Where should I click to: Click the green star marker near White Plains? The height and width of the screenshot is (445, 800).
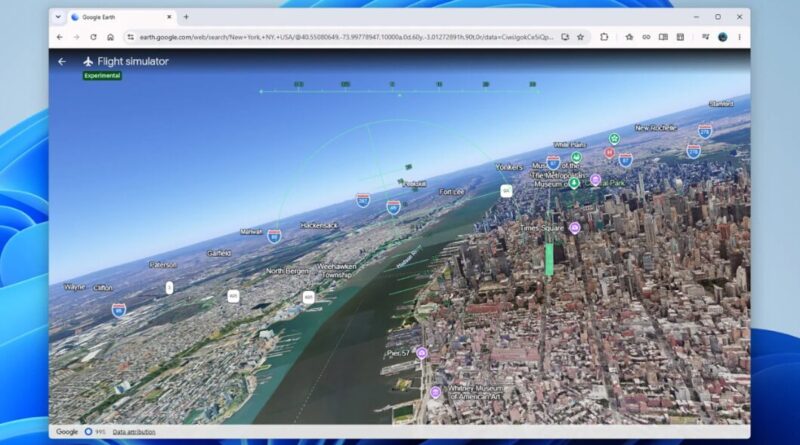[614, 139]
